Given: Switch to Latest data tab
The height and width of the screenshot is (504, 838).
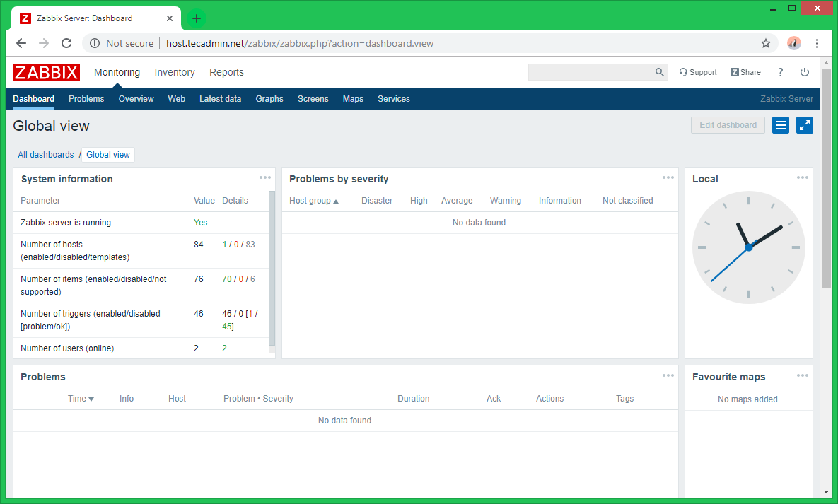Looking at the screenshot, I should click(220, 99).
